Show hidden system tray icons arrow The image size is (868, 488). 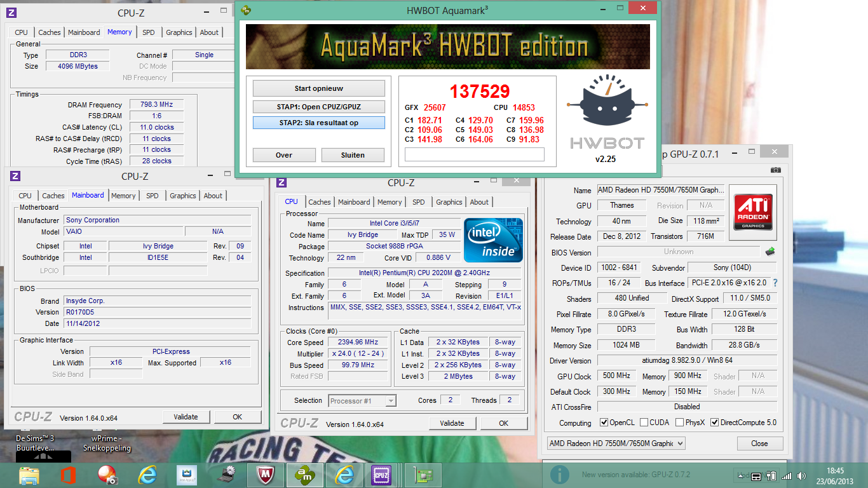pyautogui.click(x=741, y=475)
